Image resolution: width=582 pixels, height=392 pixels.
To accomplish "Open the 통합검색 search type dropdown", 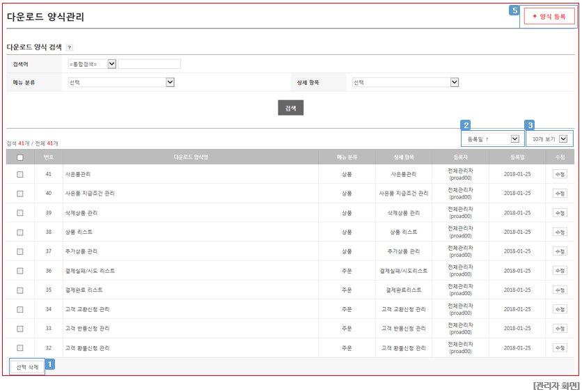I will pyautogui.click(x=92, y=64).
